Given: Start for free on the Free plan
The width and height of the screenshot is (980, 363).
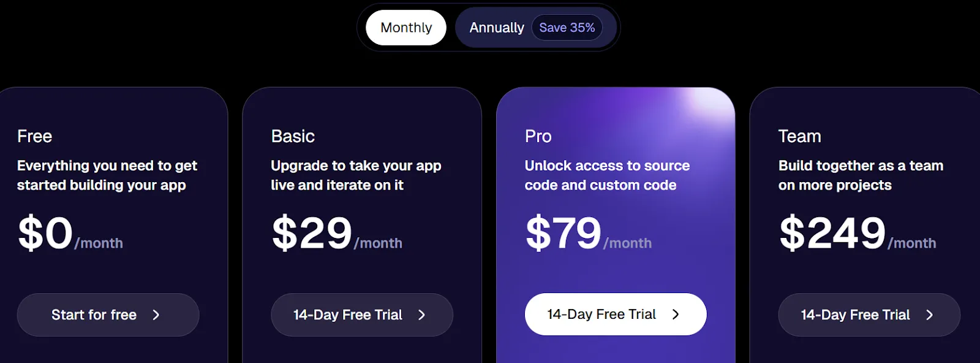Looking at the screenshot, I should coord(108,315).
